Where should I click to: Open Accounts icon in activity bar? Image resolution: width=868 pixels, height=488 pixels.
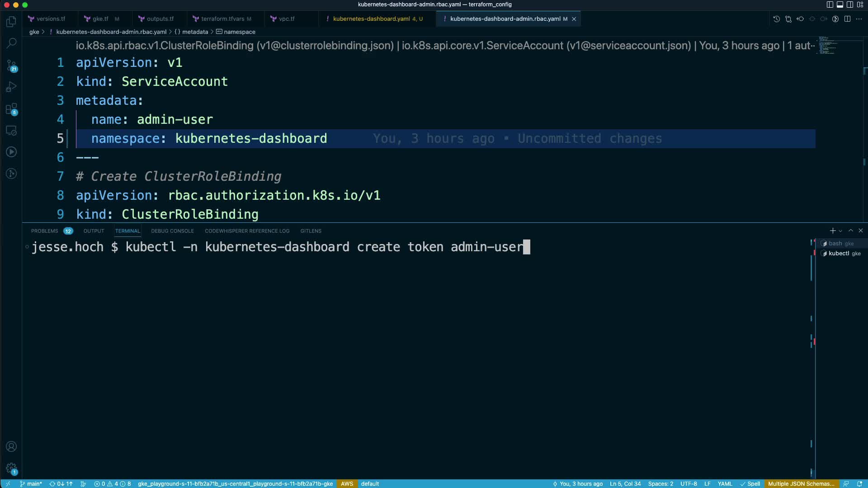(x=11, y=446)
